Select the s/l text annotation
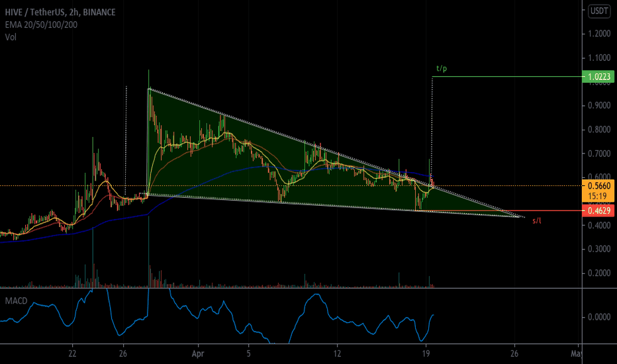Image resolution: width=617 pixels, height=364 pixels. pyautogui.click(x=537, y=221)
